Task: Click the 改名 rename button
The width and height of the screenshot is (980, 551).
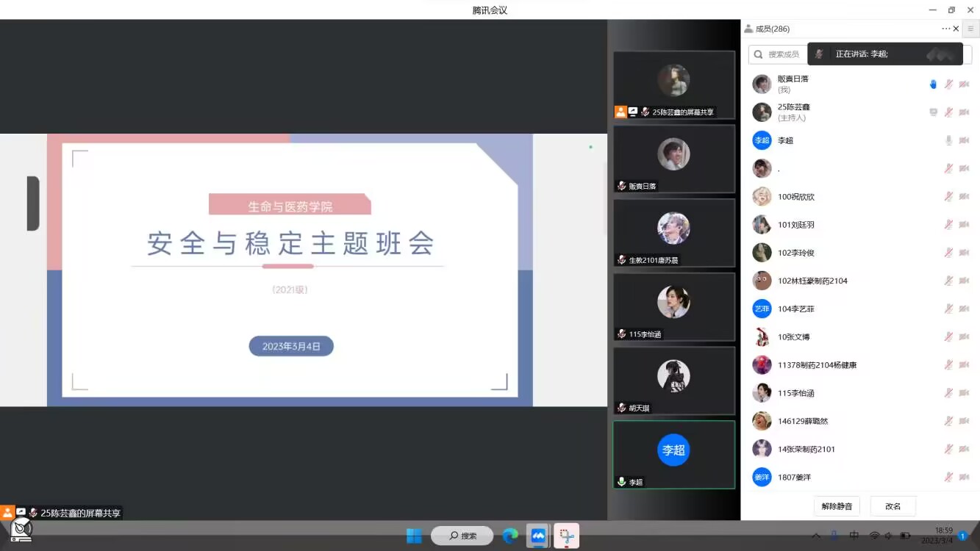Action: tap(893, 506)
